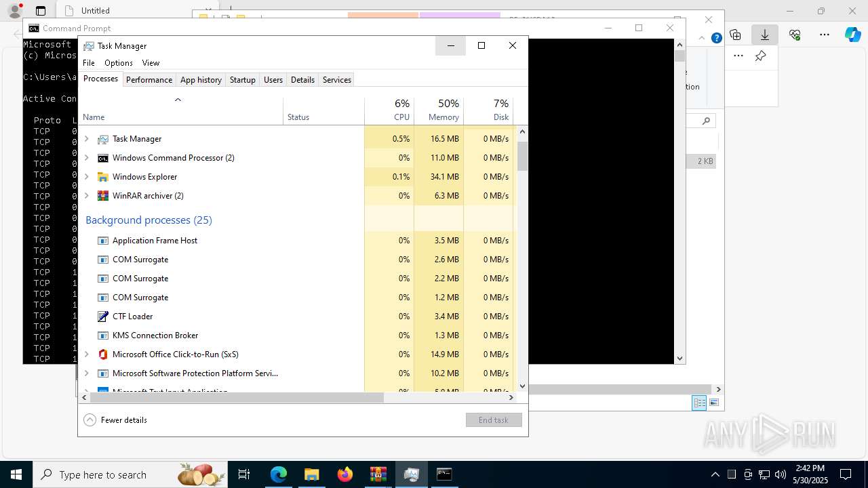
Task: Pin the Edge downloads panel
Action: (761, 56)
